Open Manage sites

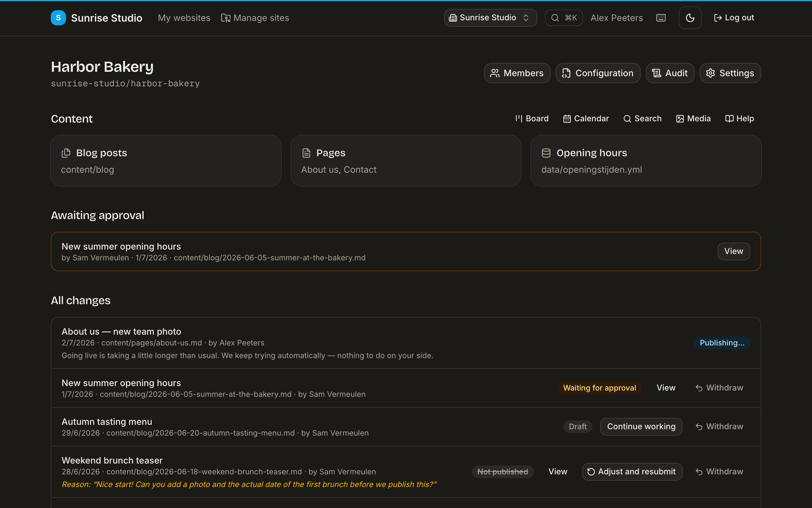tap(255, 18)
